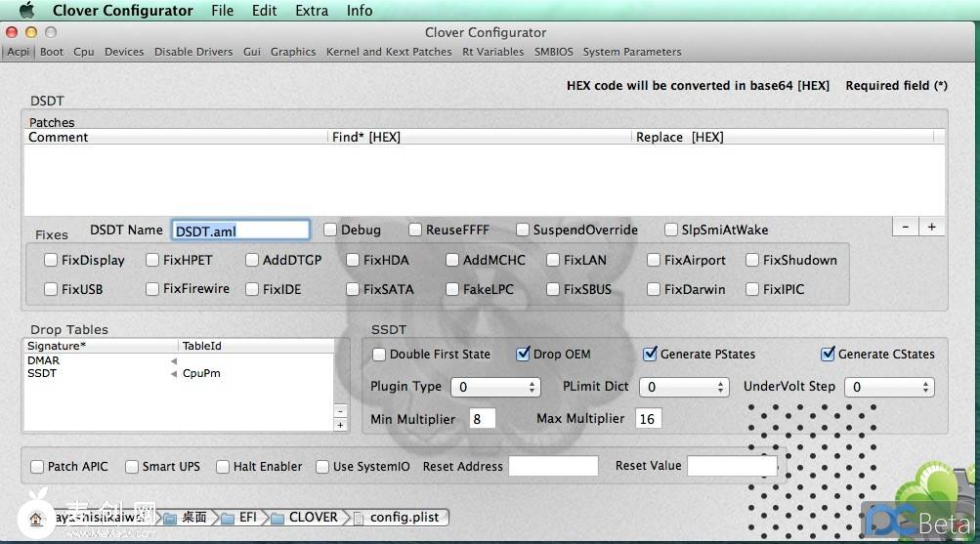This screenshot has width=980, height=544.
Task: Tick the FixLAN checkbox
Action: coord(553,260)
